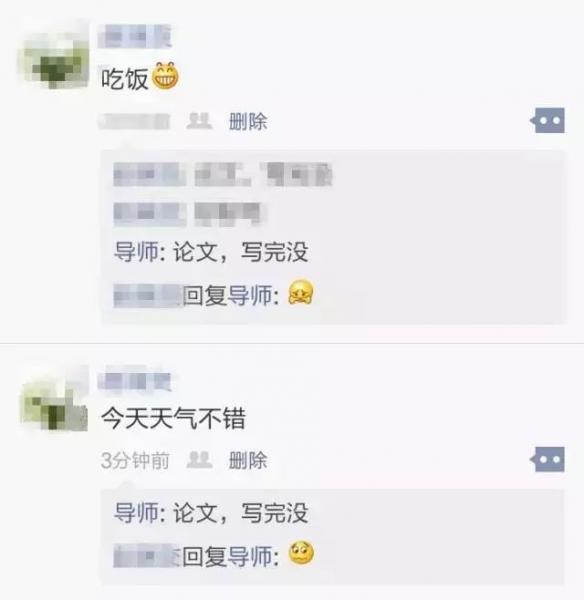Image resolution: width=584 pixels, height=600 pixels.
Task: Tap the crying emoji in first reply
Action: pyautogui.click(x=300, y=292)
